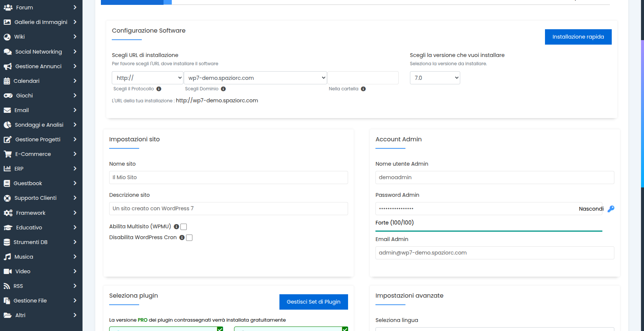Expand the Forum category chevron
644x331 pixels.
75,7
